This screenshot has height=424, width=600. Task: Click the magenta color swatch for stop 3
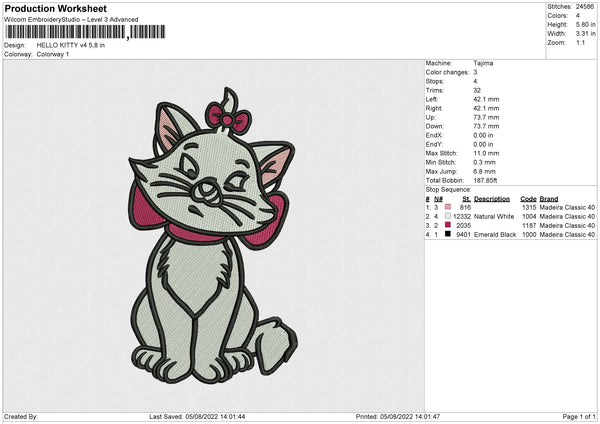click(448, 225)
